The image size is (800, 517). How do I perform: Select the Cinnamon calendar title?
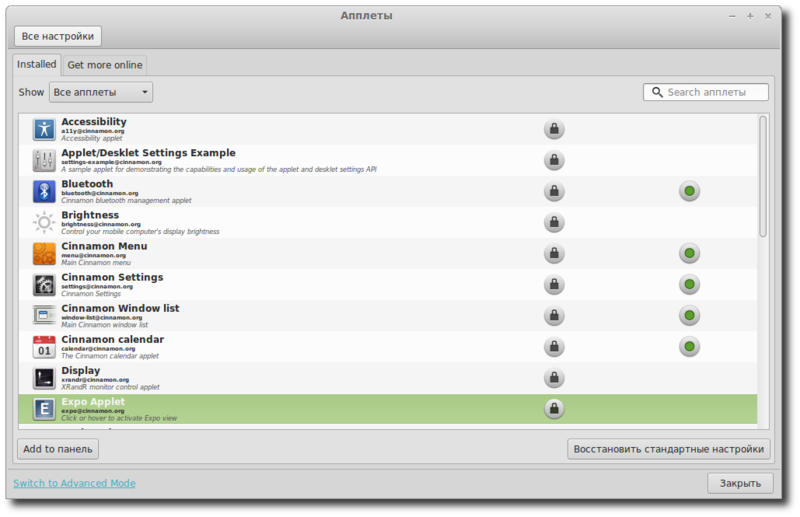[113, 339]
